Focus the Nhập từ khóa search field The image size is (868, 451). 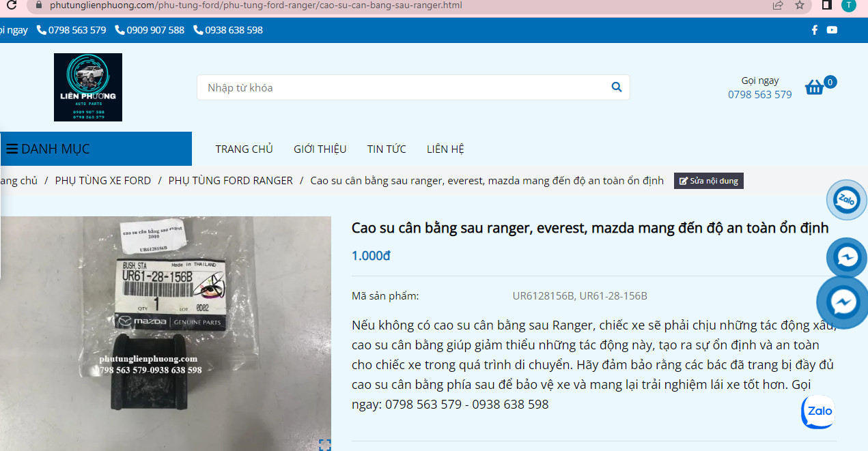403,87
